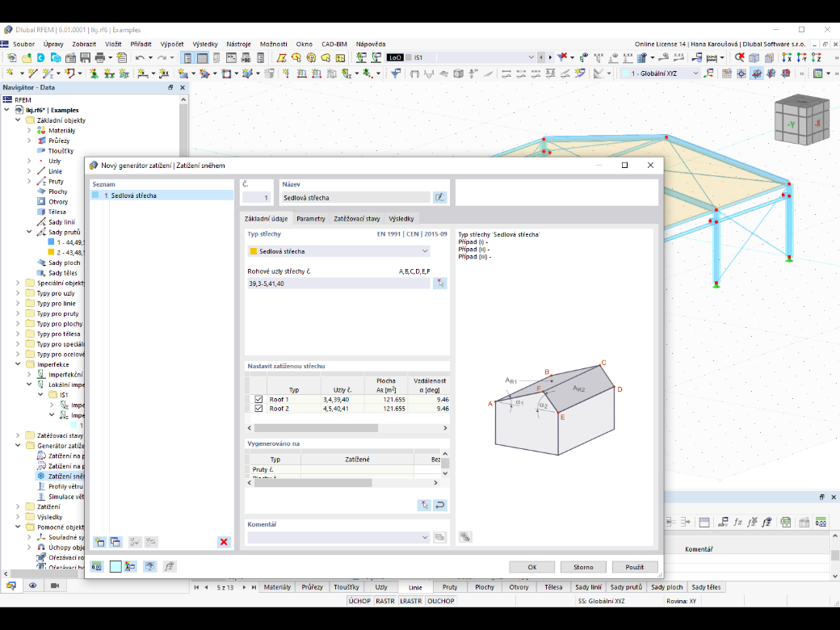Duplicate selected item icon in Seznam panel
This screenshot has height=630, width=840.
pos(115,542)
